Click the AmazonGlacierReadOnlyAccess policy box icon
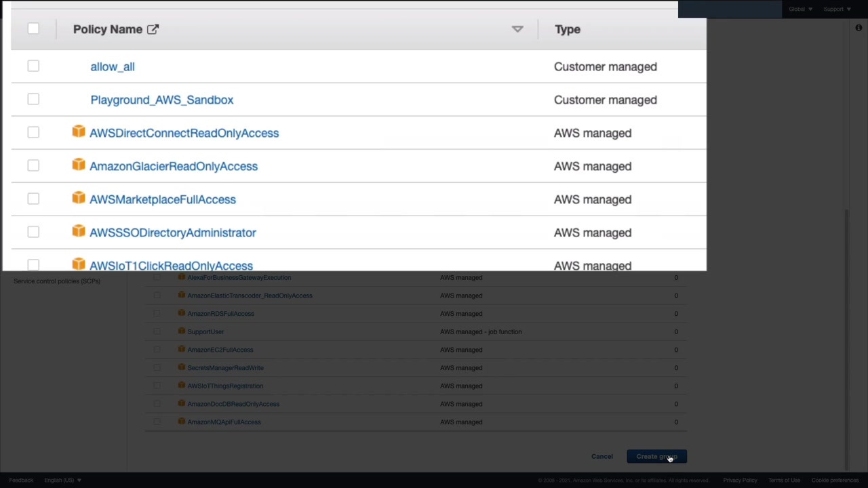This screenshot has height=488, width=868. click(x=79, y=165)
